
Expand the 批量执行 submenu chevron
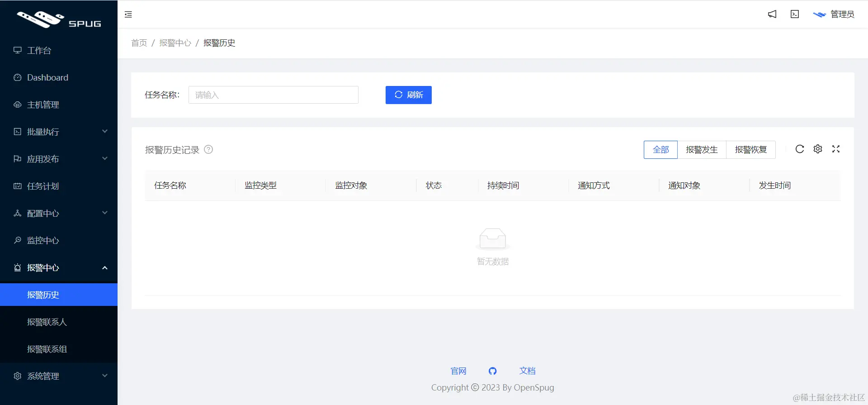pos(105,132)
